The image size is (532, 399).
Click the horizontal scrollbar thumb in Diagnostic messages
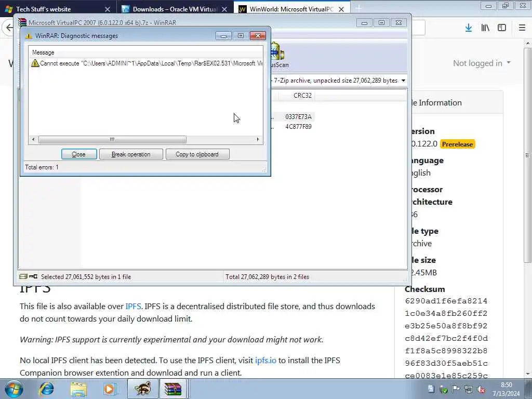112,139
